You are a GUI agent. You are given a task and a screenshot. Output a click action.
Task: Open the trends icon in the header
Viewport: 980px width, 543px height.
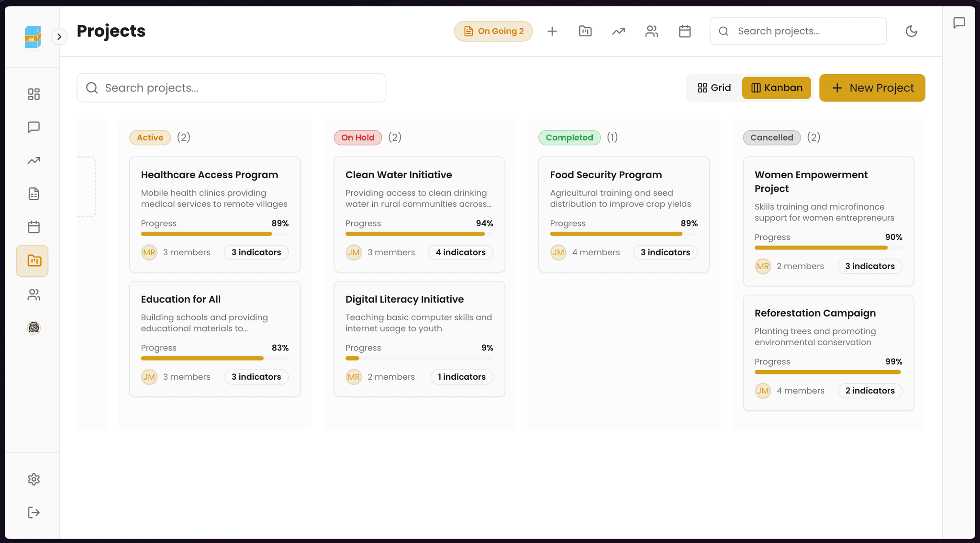(x=618, y=31)
